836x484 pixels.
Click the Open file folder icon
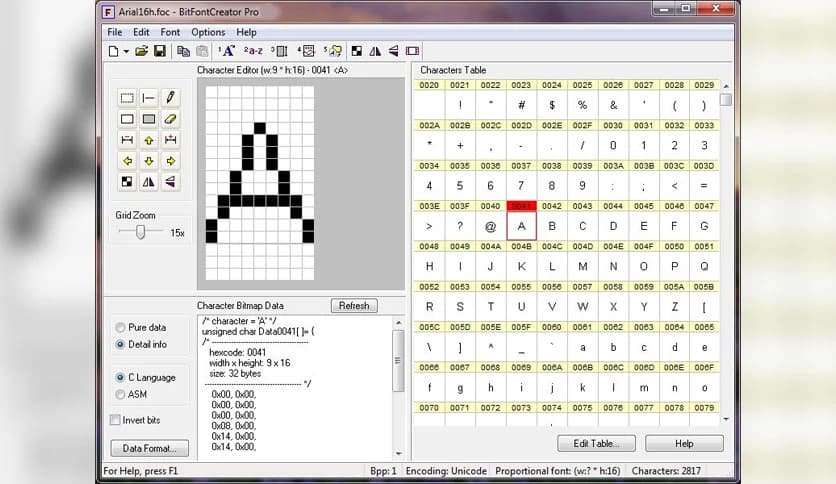coord(141,51)
